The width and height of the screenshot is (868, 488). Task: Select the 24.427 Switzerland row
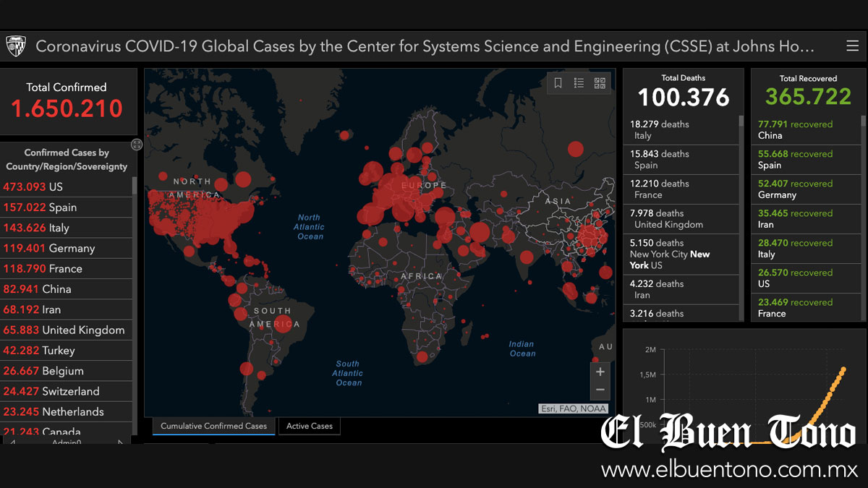click(x=67, y=391)
